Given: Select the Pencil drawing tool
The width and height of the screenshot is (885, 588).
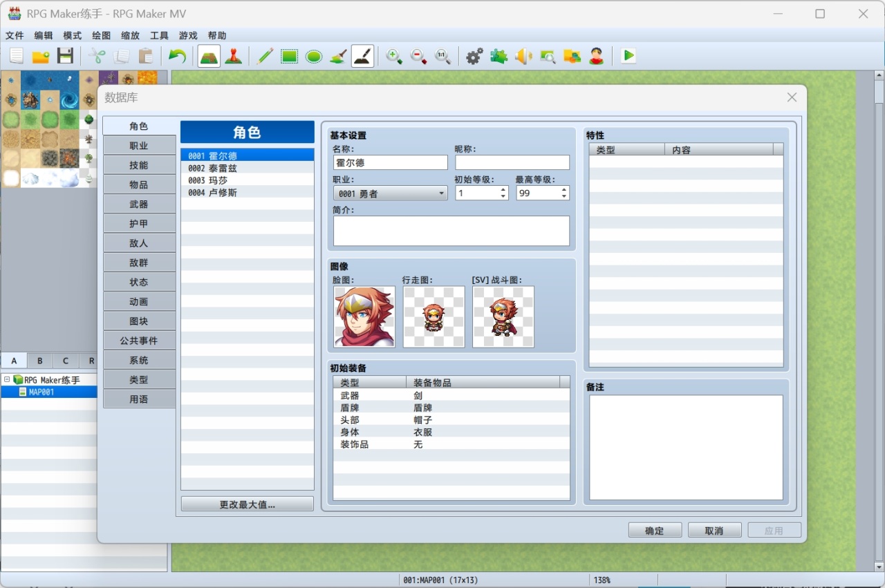Looking at the screenshot, I should pyautogui.click(x=265, y=56).
